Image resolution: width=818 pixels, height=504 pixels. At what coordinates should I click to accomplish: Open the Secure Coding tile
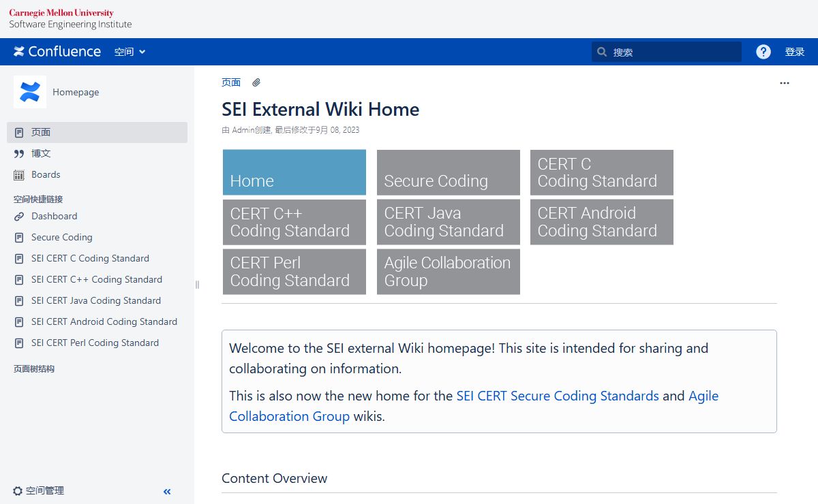(x=449, y=172)
